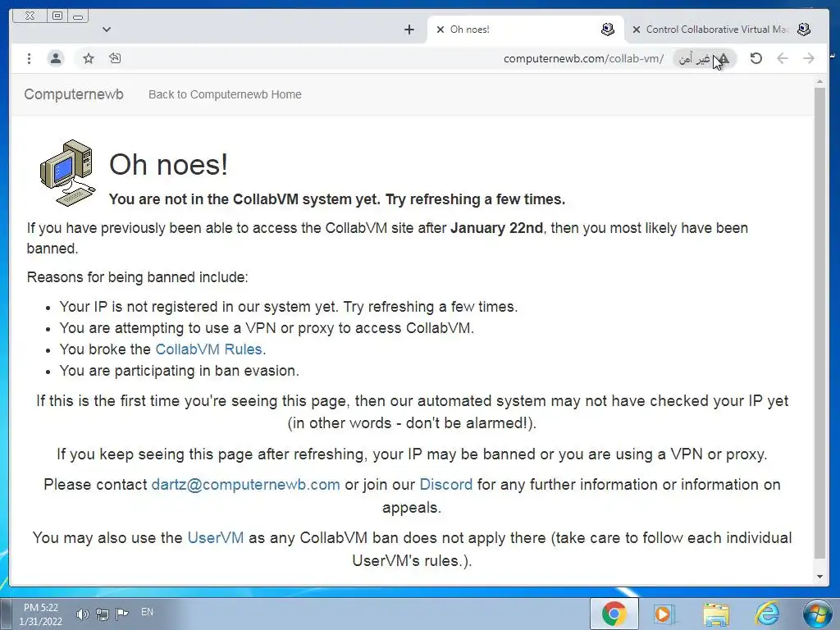
Task: Close the 'Oh noes!' tab
Action: click(441, 30)
